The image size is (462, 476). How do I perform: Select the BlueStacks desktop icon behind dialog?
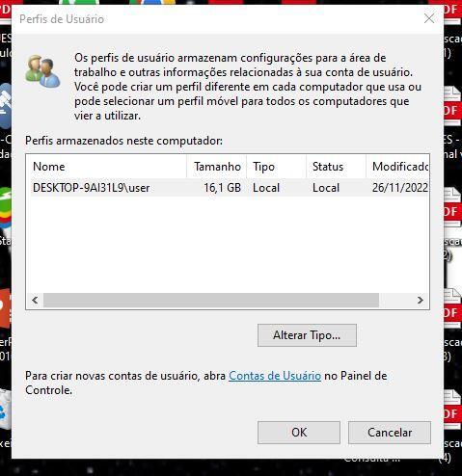[6, 208]
